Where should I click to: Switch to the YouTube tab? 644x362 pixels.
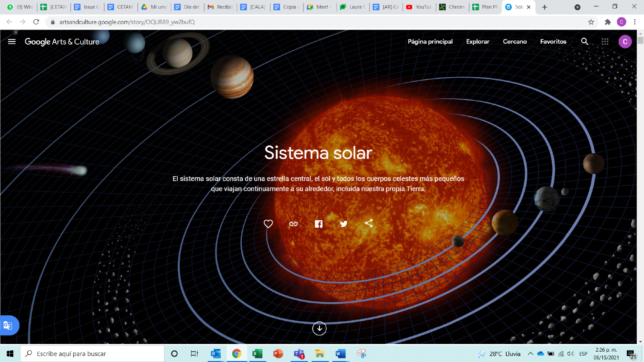[419, 7]
